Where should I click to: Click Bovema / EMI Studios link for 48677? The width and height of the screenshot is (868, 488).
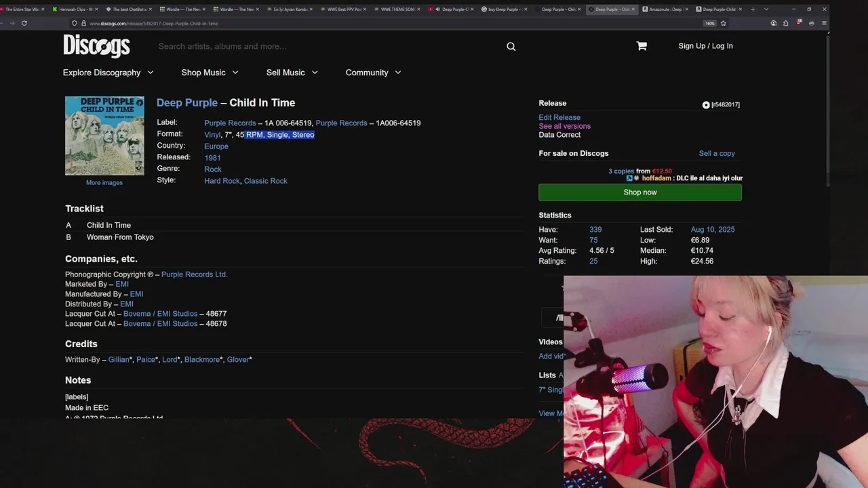[160, 314]
